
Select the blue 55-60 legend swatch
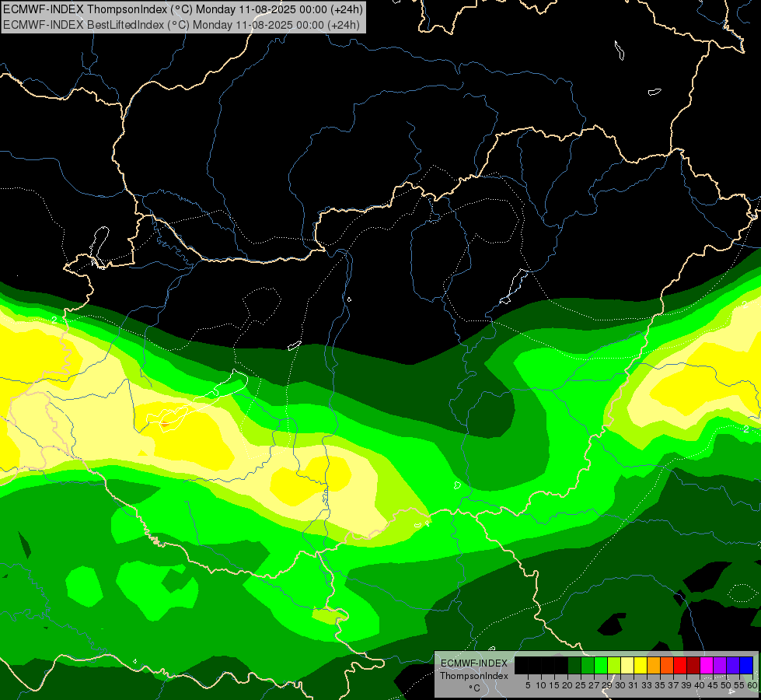click(x=746, y=665)
